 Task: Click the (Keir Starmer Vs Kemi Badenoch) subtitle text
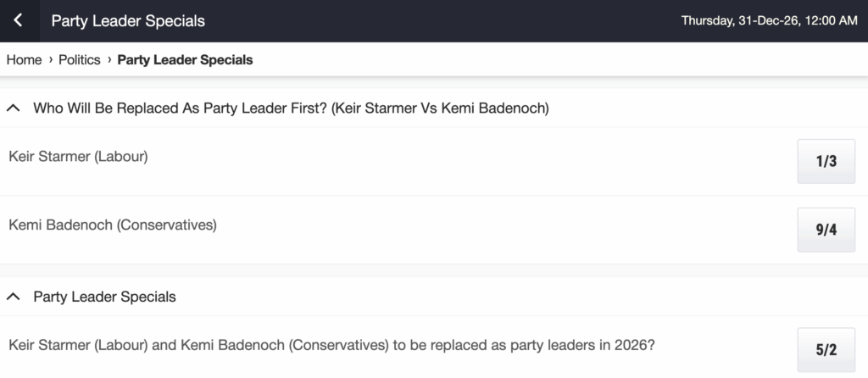pyautogui.click(x=439, y=108)
